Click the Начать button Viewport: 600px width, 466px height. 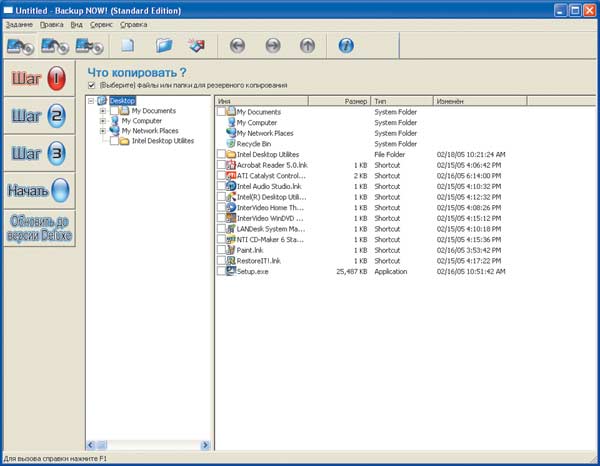pyautogui.click(x=39, y=190)
